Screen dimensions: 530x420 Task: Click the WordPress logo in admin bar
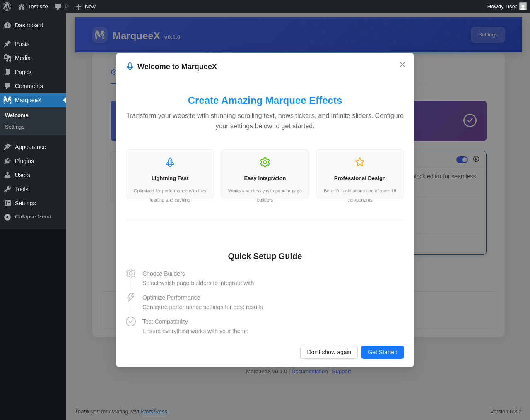coord(7,7)
